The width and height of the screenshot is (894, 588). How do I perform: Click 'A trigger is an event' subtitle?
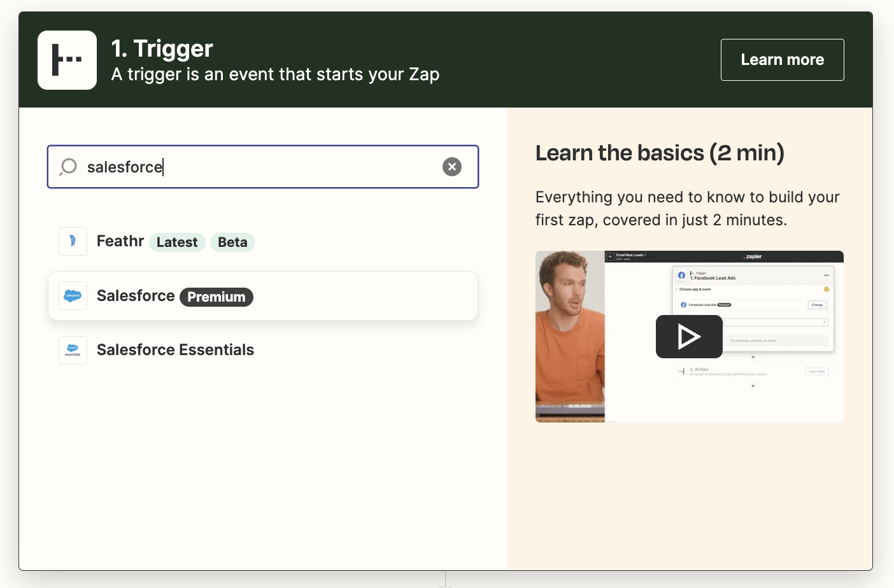pyautogui.click(x=275, y=74)
